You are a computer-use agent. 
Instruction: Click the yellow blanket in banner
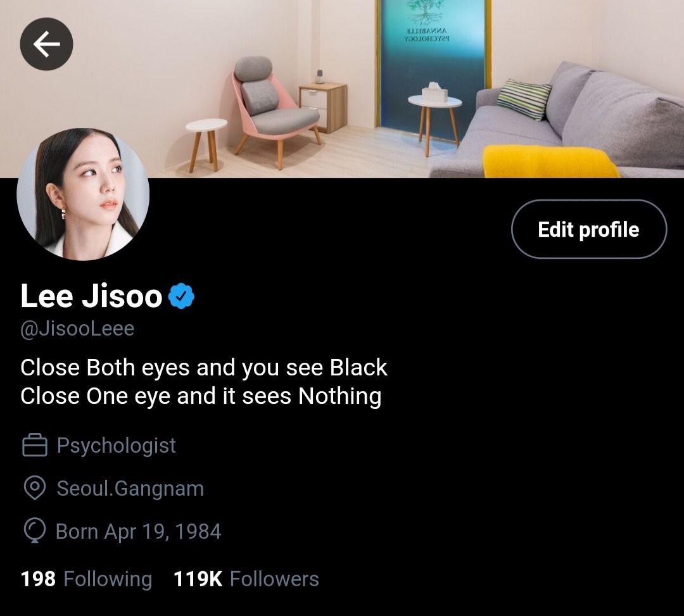pos(550,161)
